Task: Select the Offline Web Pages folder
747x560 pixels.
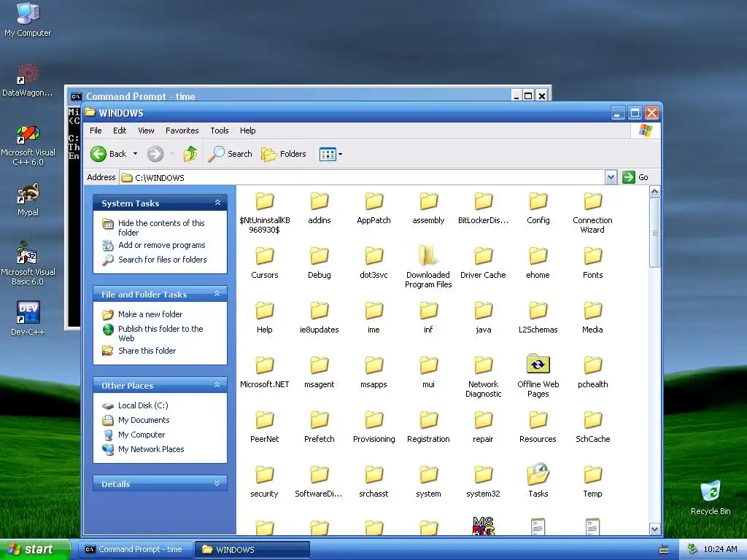Action: pyautogui.click(x=538, y=376)
